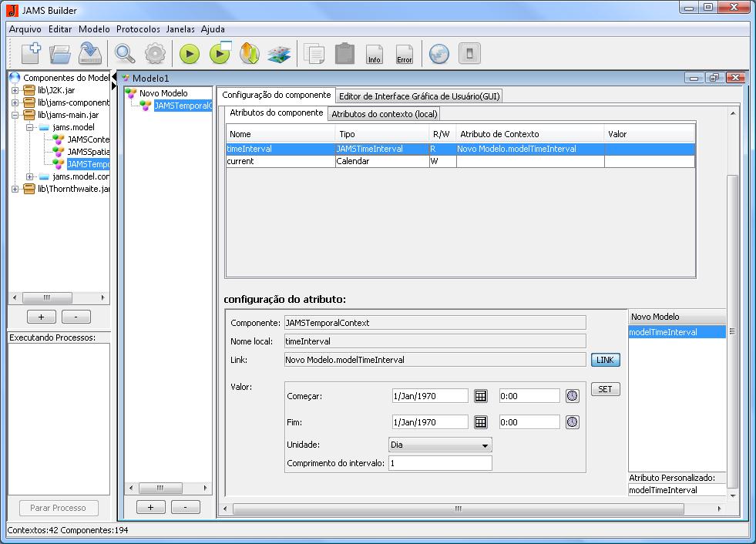Open the Unidade dropdown showing Dia
The height and width of the screenshot is (544, 756).
440,445
